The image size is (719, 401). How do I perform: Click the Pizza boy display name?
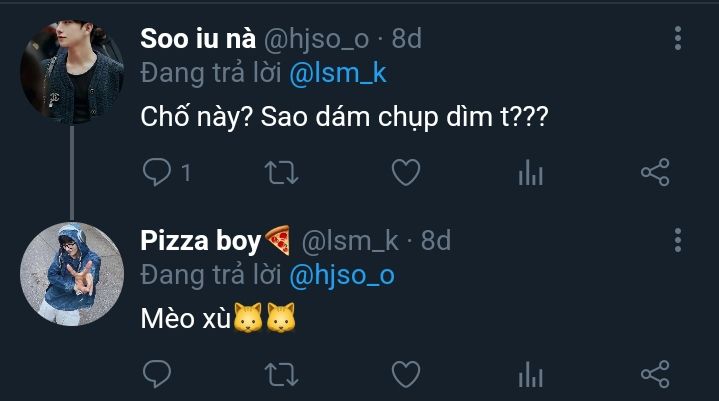pyautogui.click(x=201, y=240)
